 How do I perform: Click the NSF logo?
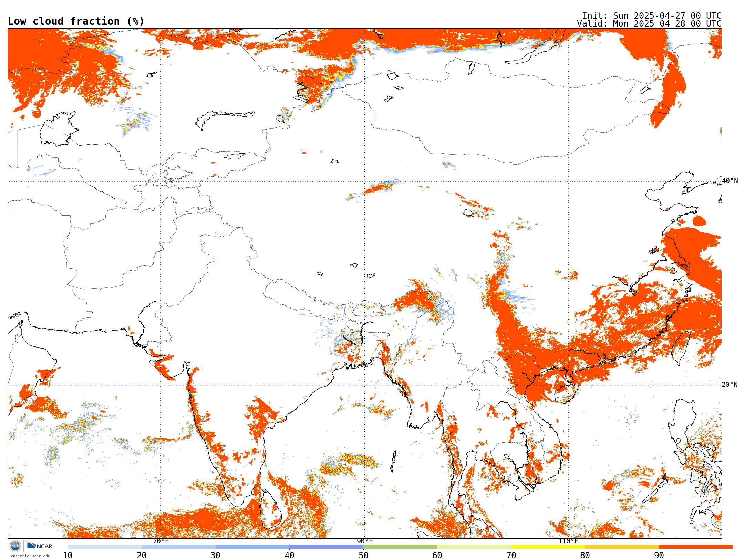click(x=15, y=546)
